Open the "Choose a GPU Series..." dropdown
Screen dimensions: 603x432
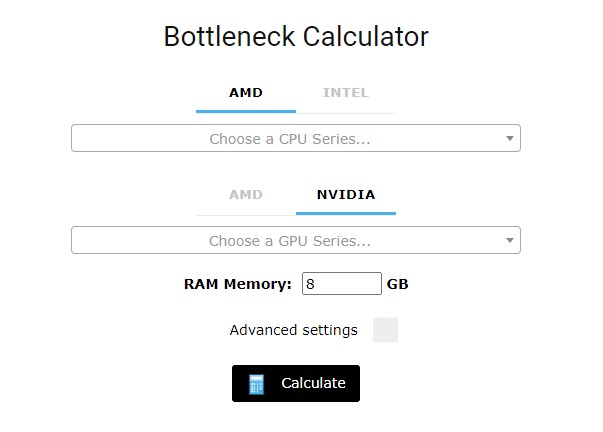(x=290, y=241)
